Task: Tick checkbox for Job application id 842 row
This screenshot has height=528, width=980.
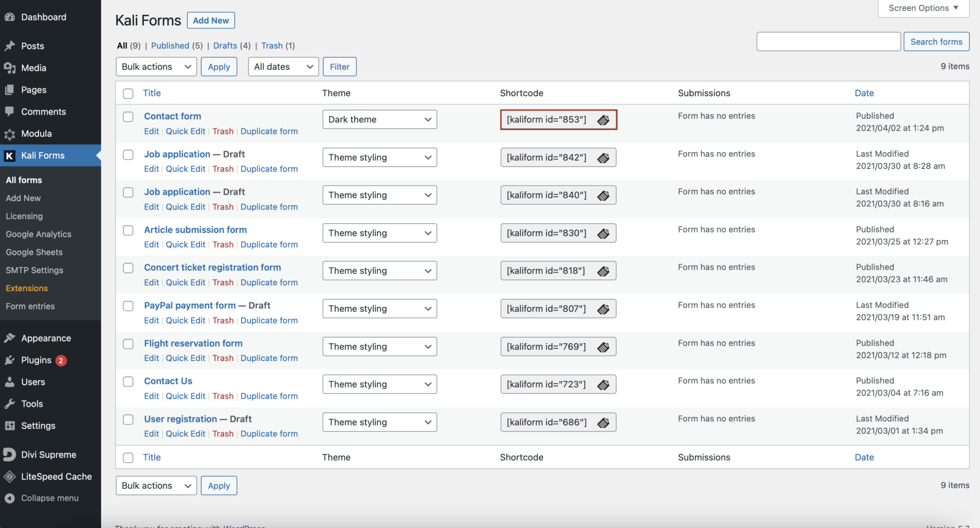Action: 128,154
